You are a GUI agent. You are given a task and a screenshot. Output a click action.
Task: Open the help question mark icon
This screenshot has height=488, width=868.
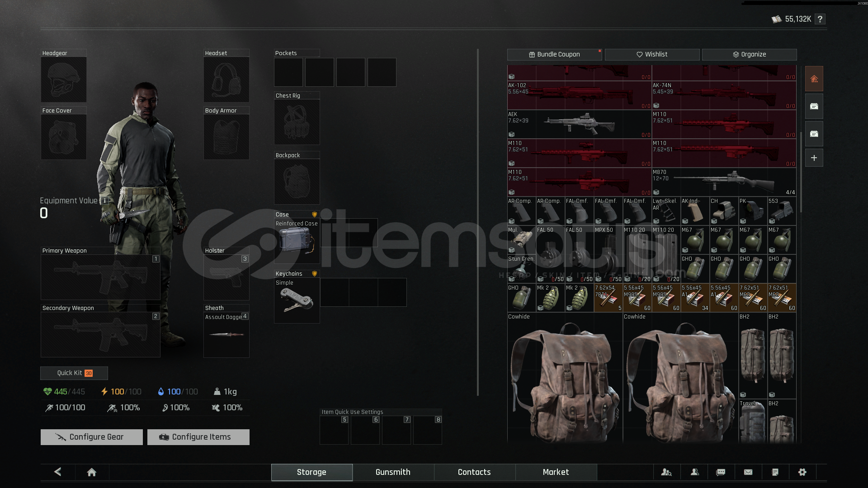pyautogui.click(x=820, y=19)
